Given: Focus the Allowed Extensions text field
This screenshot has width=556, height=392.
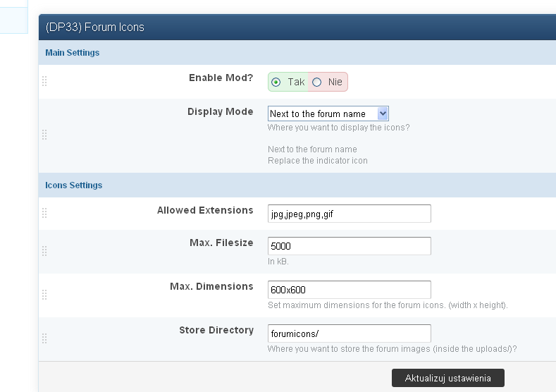Looking at the screenshot, I should [x=349, y=214].
